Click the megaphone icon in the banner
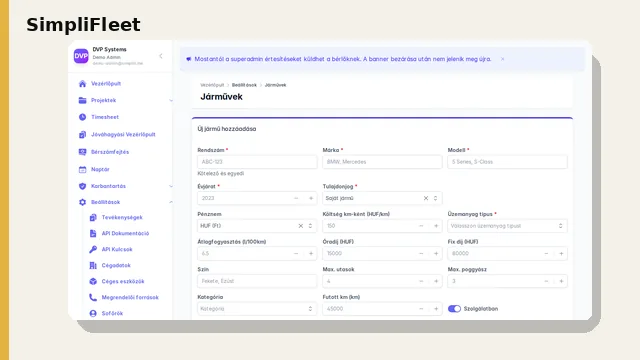The image size is (640, 360). (189, 59)
